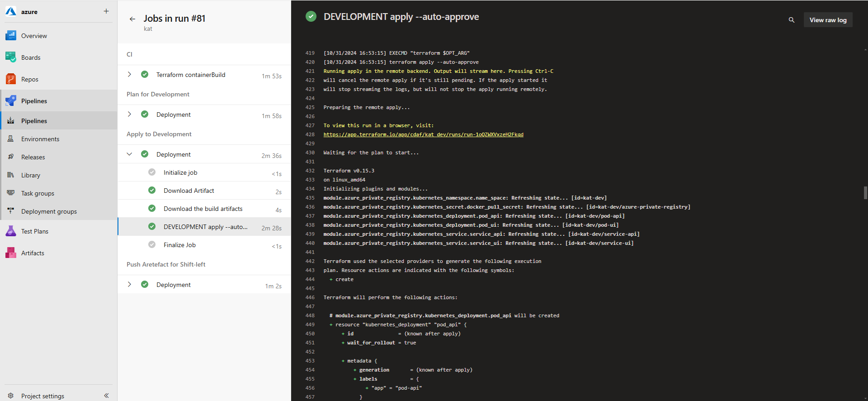Expand Deployment under Plan for Development
The height and width of the screenshot is (401, 868).
tap(129, 114)
